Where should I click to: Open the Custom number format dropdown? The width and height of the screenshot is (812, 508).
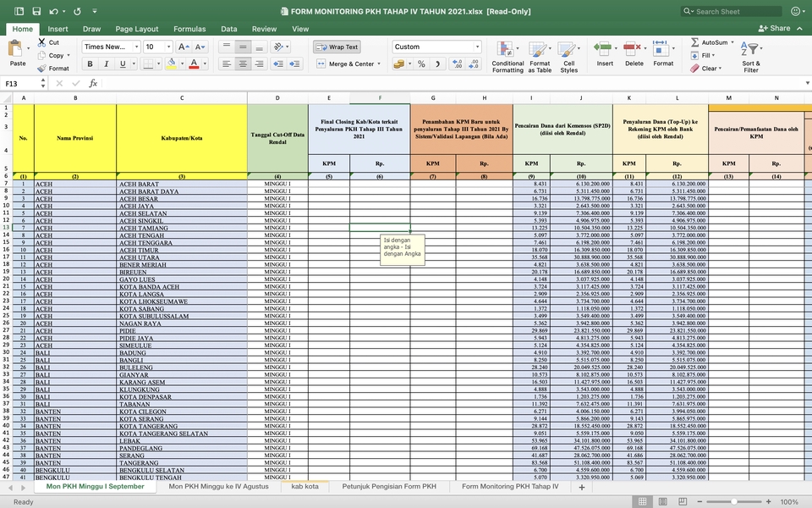[477, 47]
